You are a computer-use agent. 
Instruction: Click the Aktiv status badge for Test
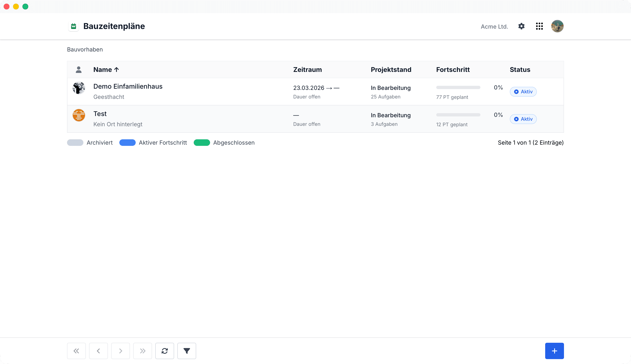coord(523,119)
